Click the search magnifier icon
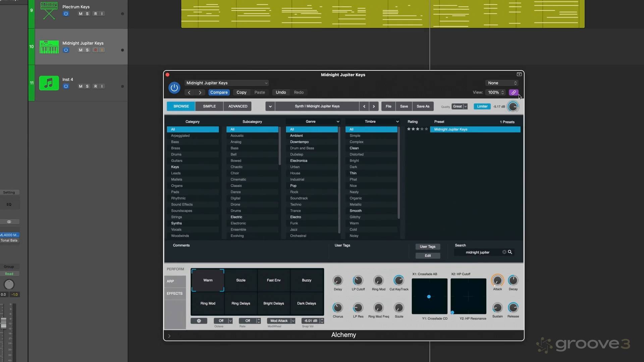 tap(510, 252)
